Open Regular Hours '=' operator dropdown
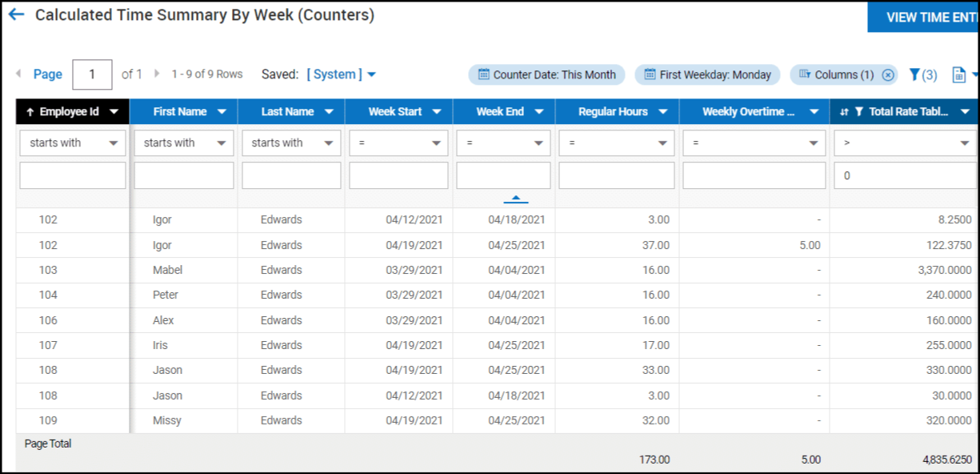 click(x=617, y=143)
